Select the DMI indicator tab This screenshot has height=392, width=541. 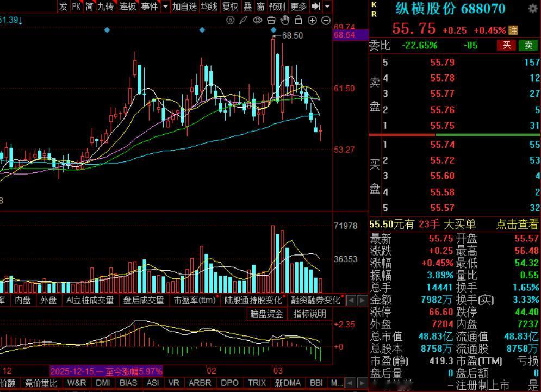[x=103, y=383]
